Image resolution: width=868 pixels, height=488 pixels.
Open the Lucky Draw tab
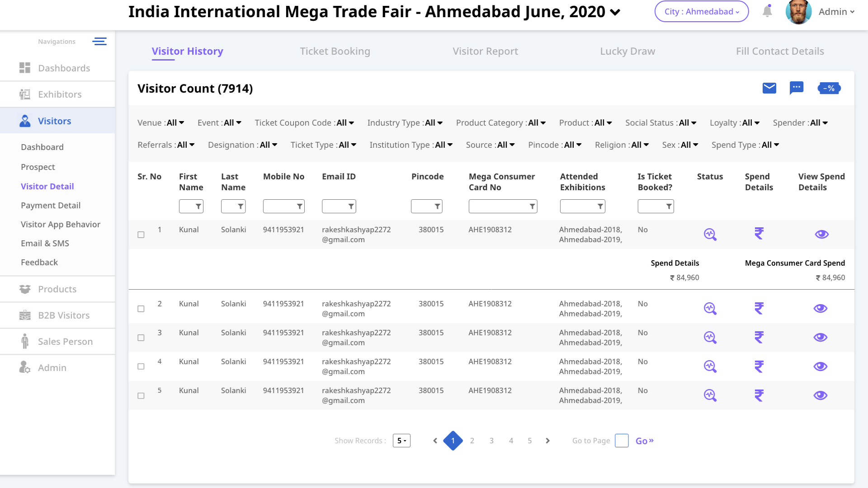627,52
